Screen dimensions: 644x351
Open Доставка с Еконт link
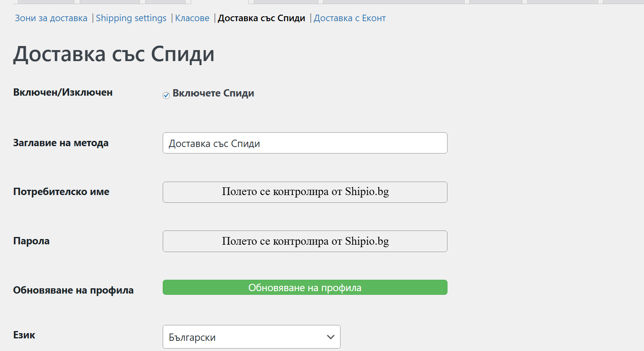pyautogui.click(x=350, y=18)
